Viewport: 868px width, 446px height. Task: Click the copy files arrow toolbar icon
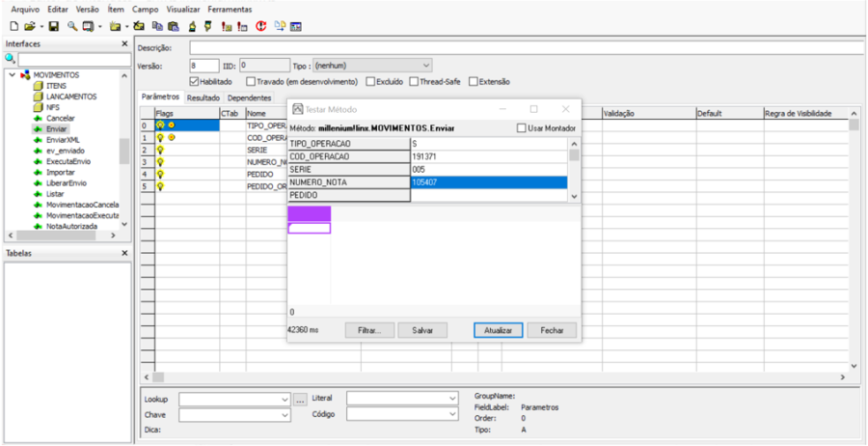pyautogui.click(x=280, y=26)
